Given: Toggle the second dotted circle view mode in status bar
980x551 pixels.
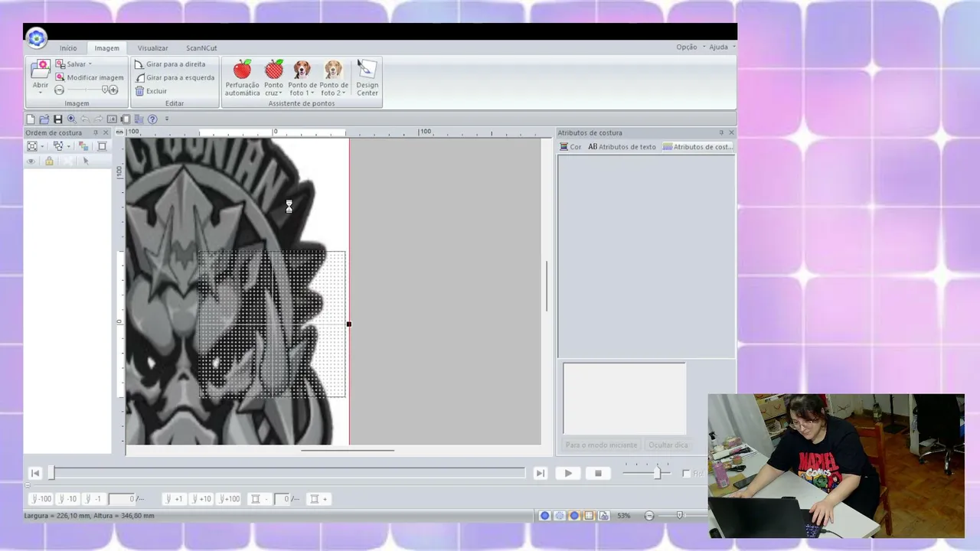Looking at the screenshot, I should coord(560,516).
